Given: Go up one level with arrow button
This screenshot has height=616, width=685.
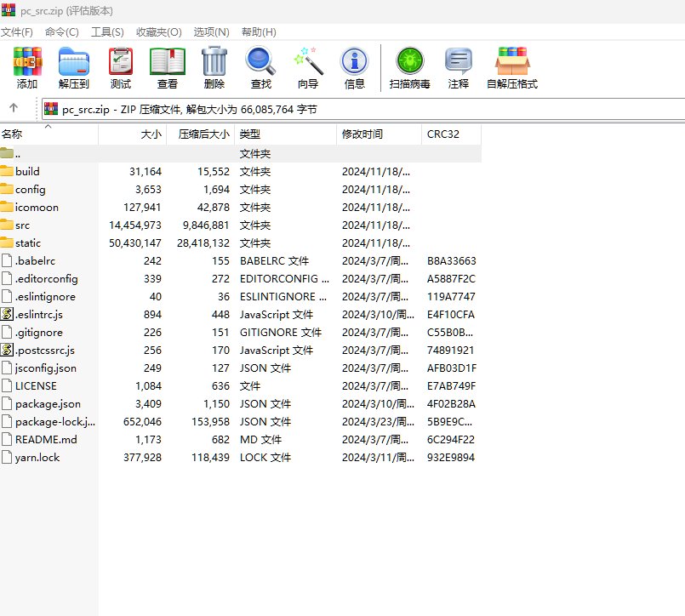Looking at the screenshot, I should point(14,108).
